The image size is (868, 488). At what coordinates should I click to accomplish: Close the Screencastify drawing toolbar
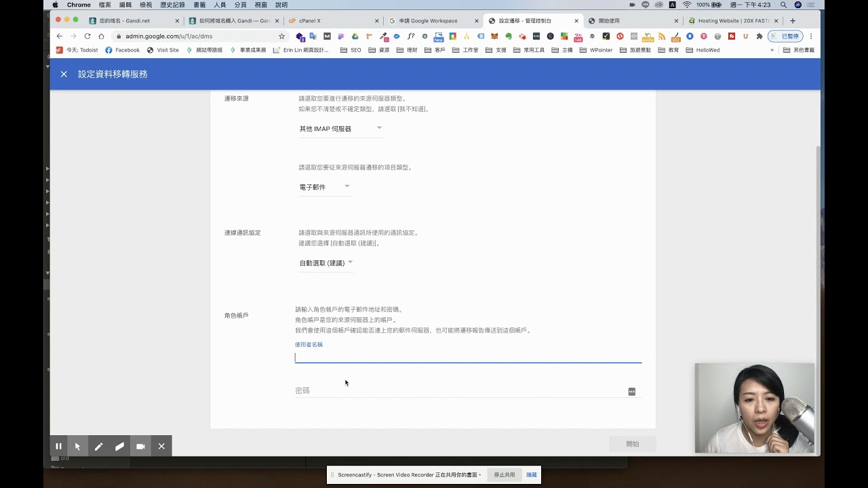click(x=161, y=446)
